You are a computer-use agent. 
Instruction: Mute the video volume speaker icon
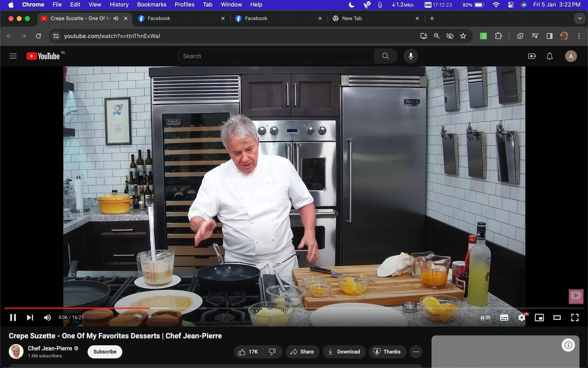pyautogui.click(x=47, y=317)
